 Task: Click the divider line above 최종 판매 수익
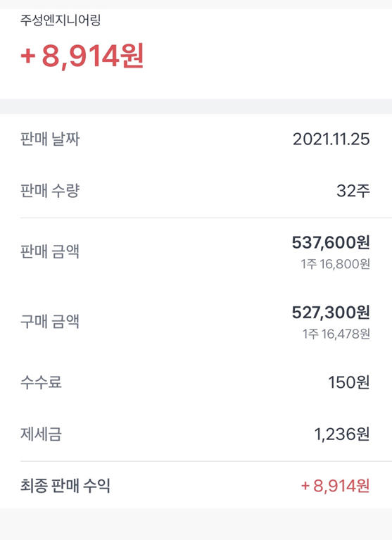point(206,460)
